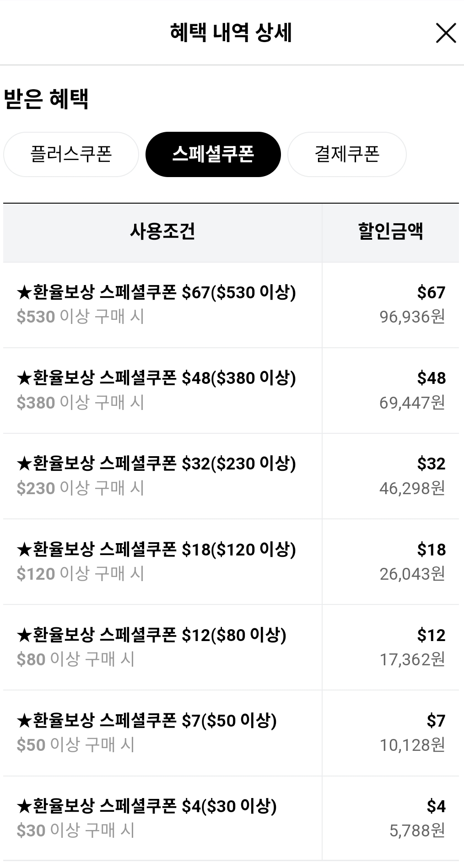Click the 받은 혜택 heading
The height and width of the screenshot is (868, 464).
tap(46, 99)
